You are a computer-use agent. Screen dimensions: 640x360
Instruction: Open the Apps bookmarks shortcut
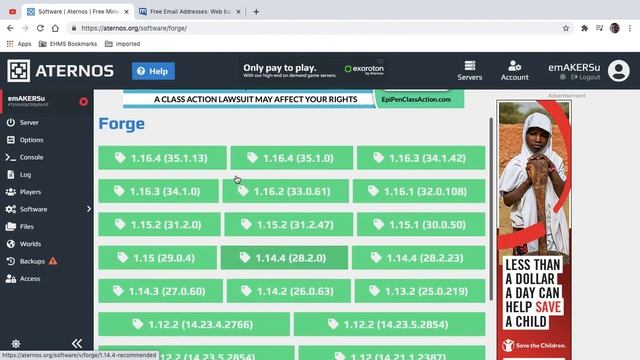(19, 44)
